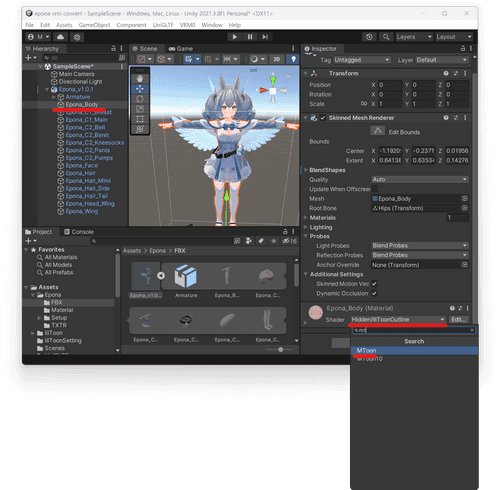Image resolution: width=500 pixels, height=490 pixels.
Task: Click All Materials in Favorites
Action: pos(61,257)
